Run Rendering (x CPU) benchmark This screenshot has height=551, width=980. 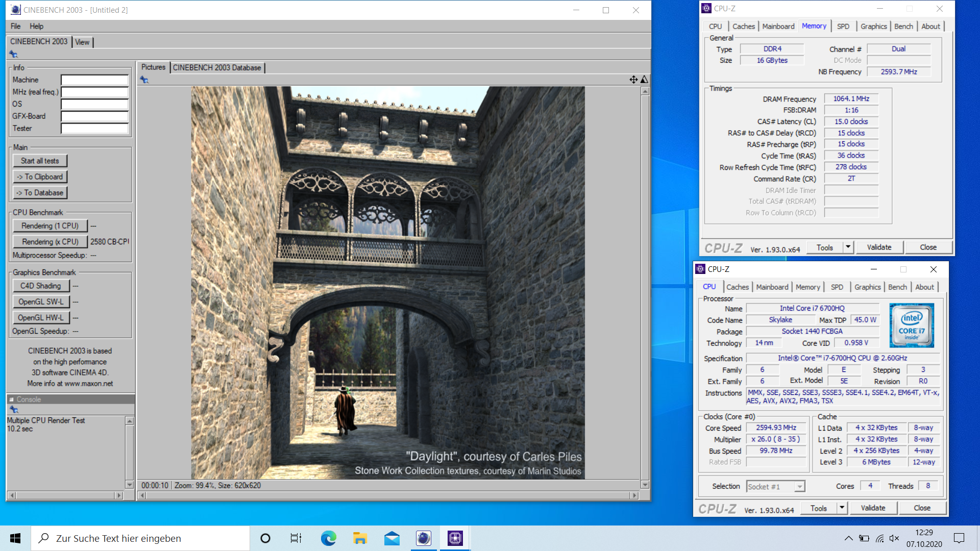[x=50, y=242]
